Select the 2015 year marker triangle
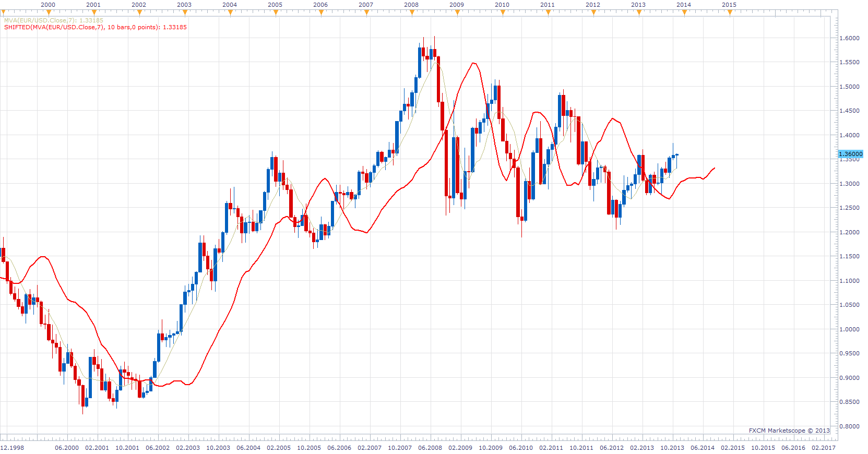Image resolution: width=868 pixels, height=454 pixels. tap(730, 13)
